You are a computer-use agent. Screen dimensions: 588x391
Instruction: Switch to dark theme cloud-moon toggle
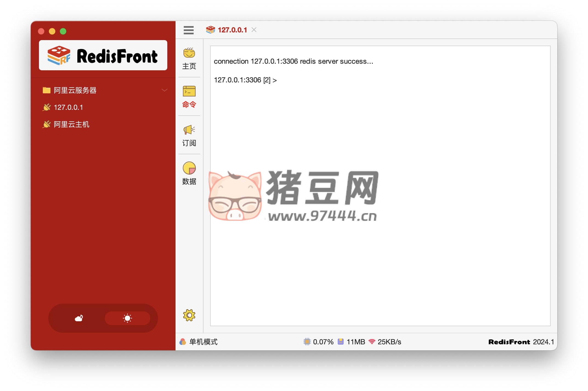click(x=79, y=318)
